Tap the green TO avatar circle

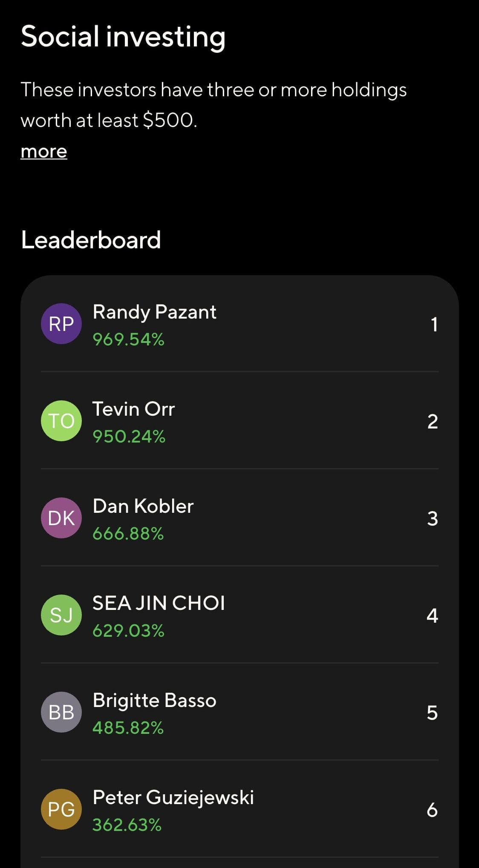pos(61,421)
